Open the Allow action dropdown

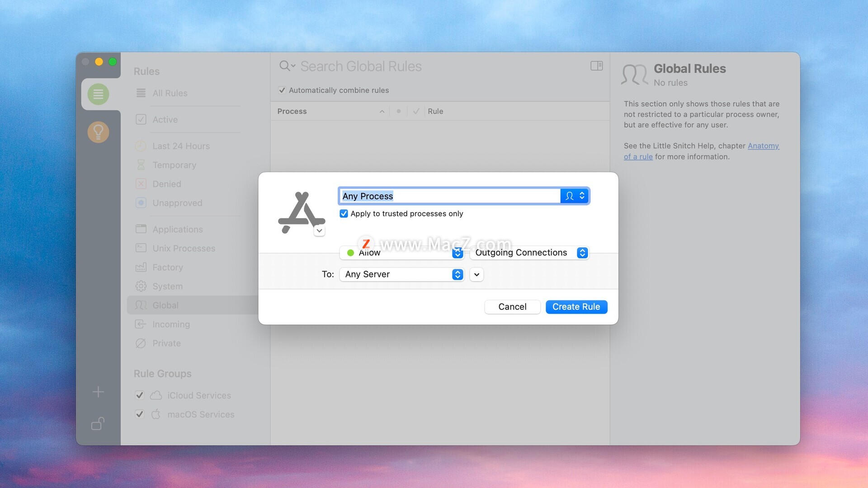401,253
